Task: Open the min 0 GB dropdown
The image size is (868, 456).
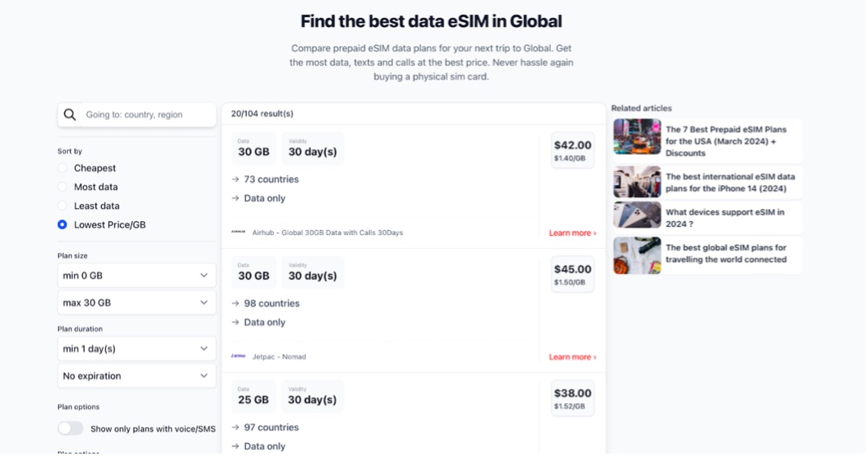Action: [137, 276]
